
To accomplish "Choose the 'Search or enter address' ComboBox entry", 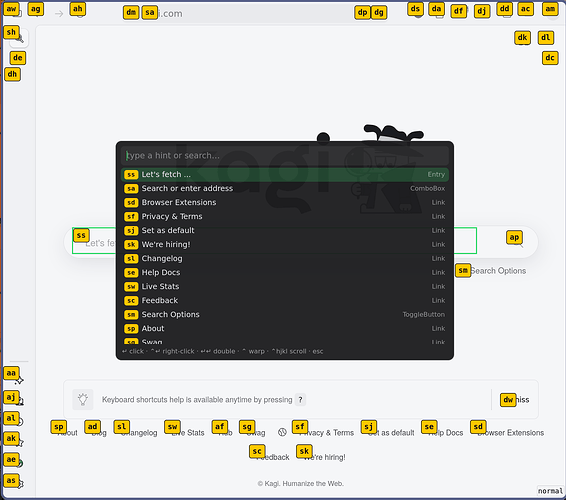I will pyautogui.click(x=285, y=188).
